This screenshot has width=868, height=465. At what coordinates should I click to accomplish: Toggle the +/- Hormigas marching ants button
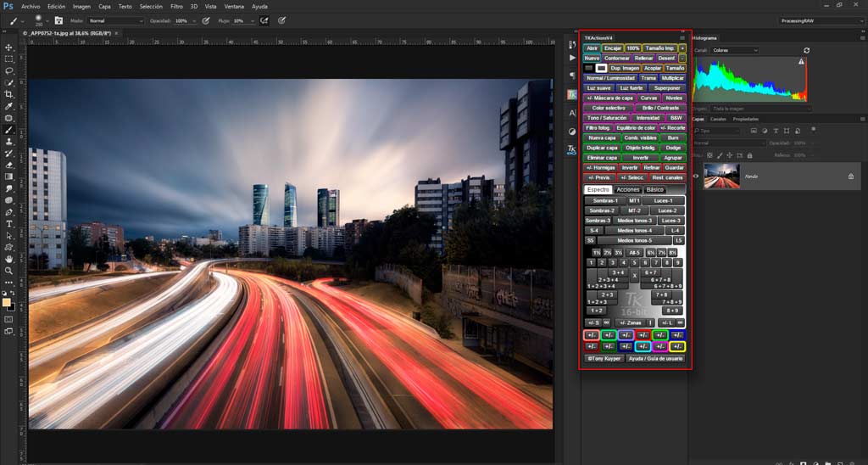click(601, 168)
